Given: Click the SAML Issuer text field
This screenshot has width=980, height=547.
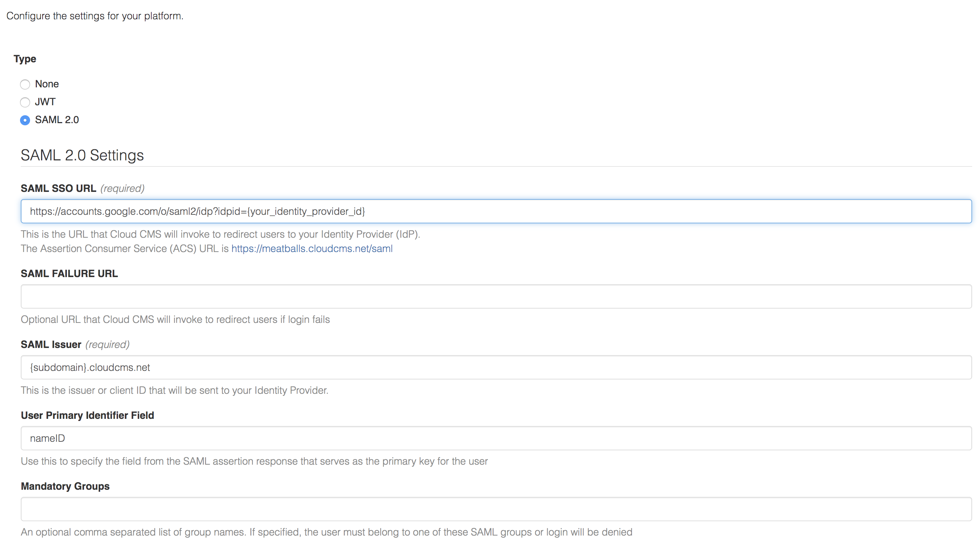Looking at the screenshot, I should pyautogui.click(x=496, y=367).
